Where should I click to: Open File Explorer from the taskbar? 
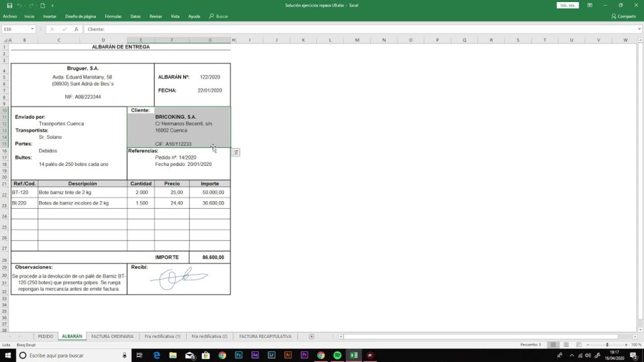pyautogui.click(x=173, y=356)
